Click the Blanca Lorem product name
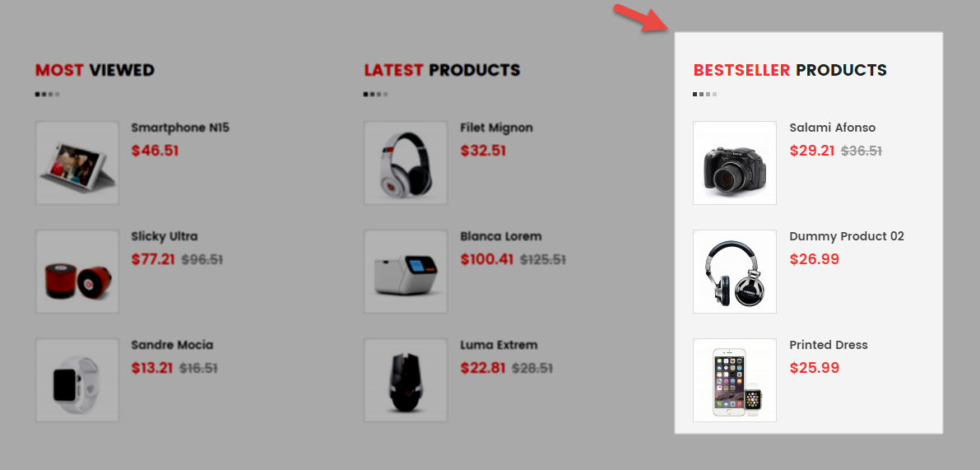Image resolution: width=980 pixels, height=470 pixels. pyautogui.click(x=500, y=237)
